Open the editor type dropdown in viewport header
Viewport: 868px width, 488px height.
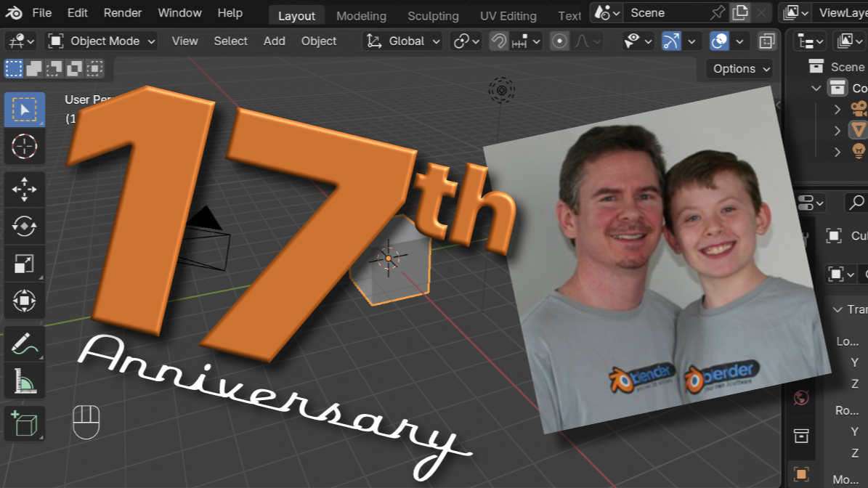click(x=21, y=41)
